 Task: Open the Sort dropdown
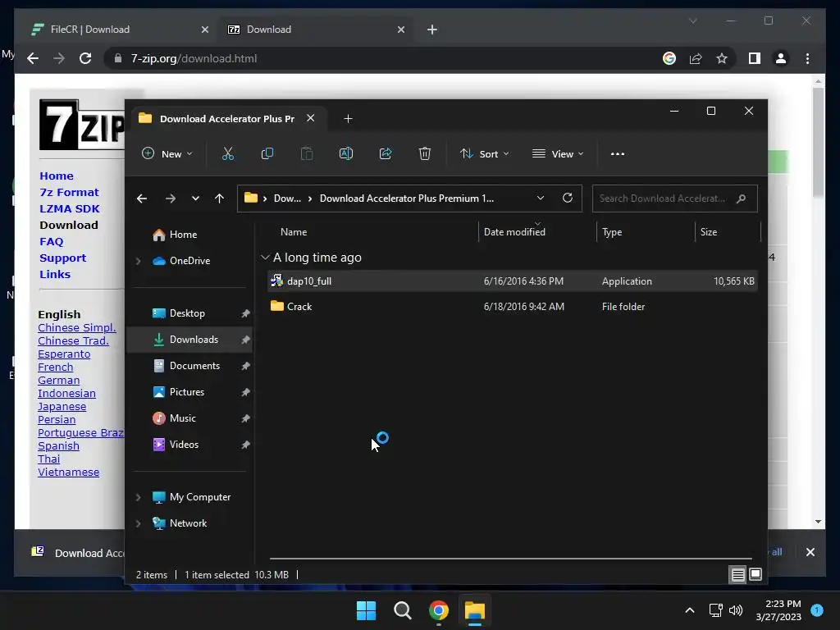pos(485,153)
